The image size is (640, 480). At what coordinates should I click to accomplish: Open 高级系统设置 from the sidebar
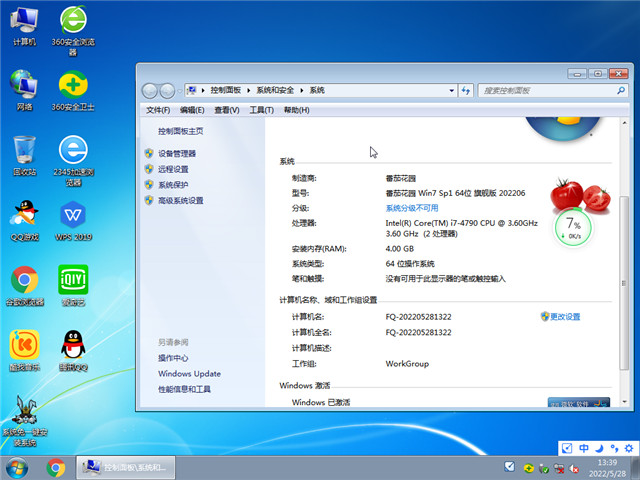(181, 200)
